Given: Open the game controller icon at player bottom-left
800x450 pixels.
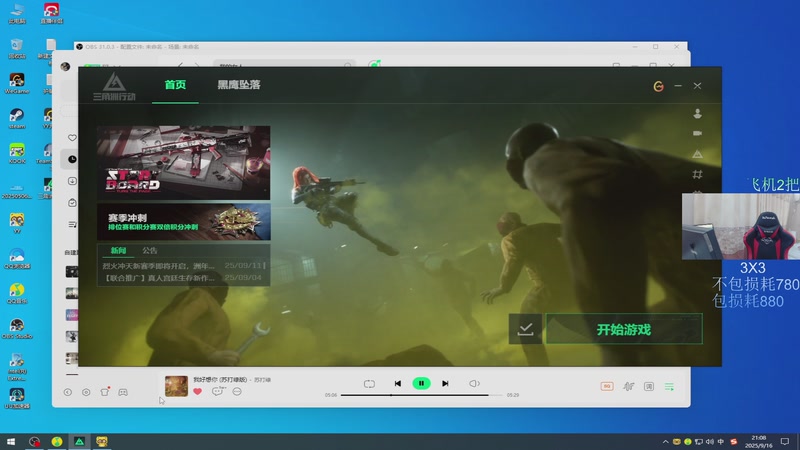Looking at the screenshot, I should coord(123,392).
